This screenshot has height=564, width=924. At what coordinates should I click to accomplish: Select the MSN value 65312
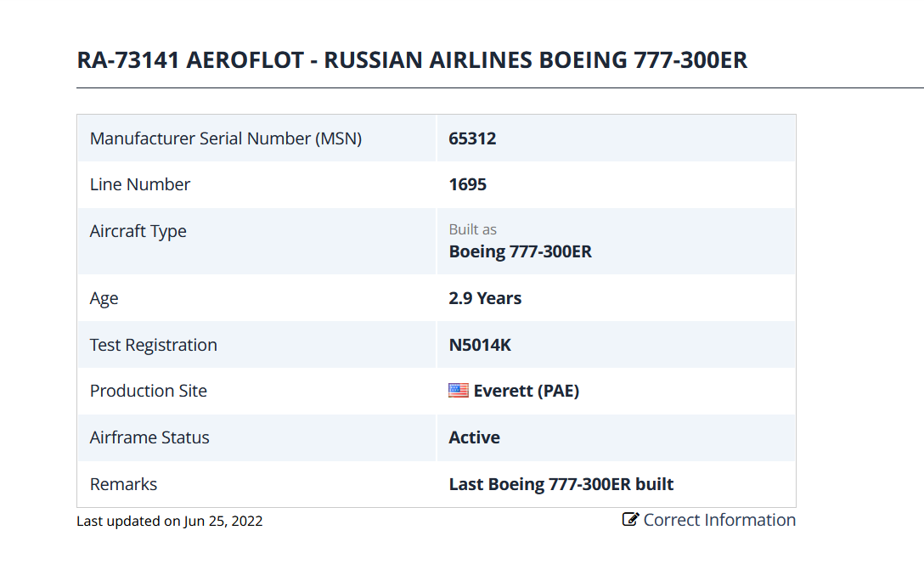[472, 138]
